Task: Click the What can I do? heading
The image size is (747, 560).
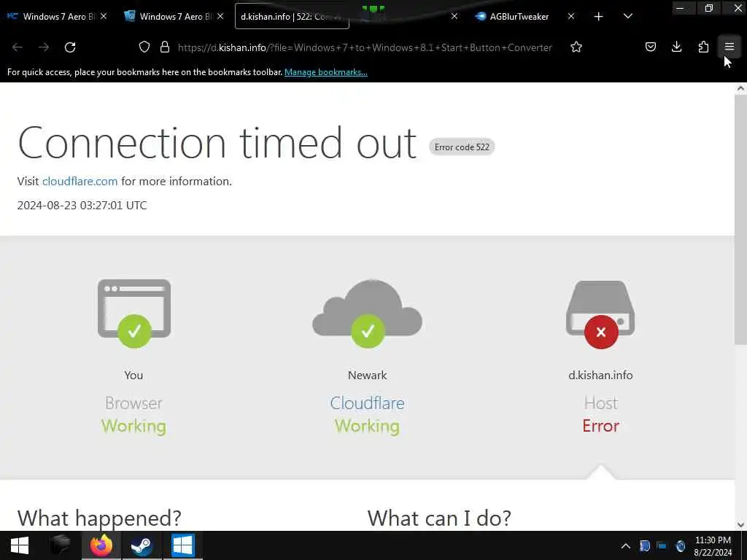Action: pyautogui.click(x=439, y=518)
